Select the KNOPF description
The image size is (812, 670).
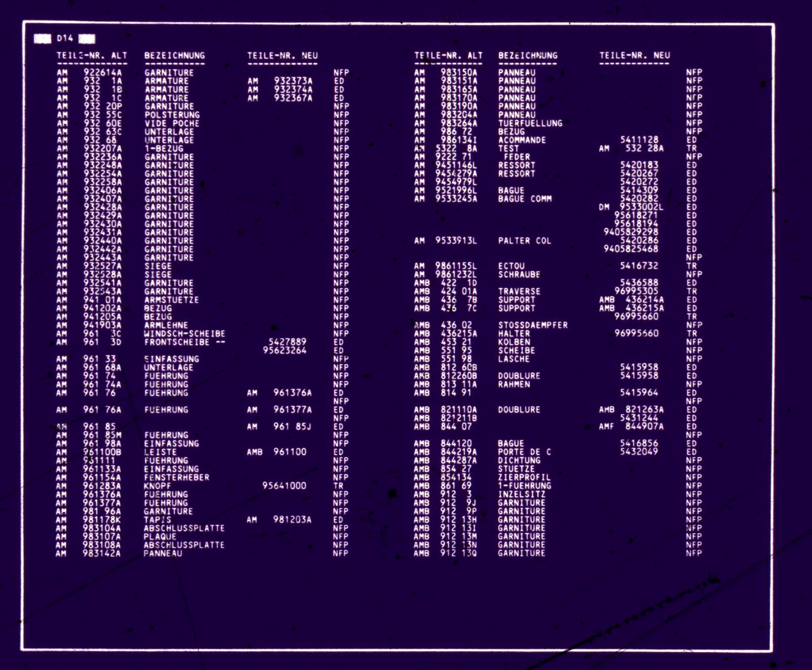[158, 485]
